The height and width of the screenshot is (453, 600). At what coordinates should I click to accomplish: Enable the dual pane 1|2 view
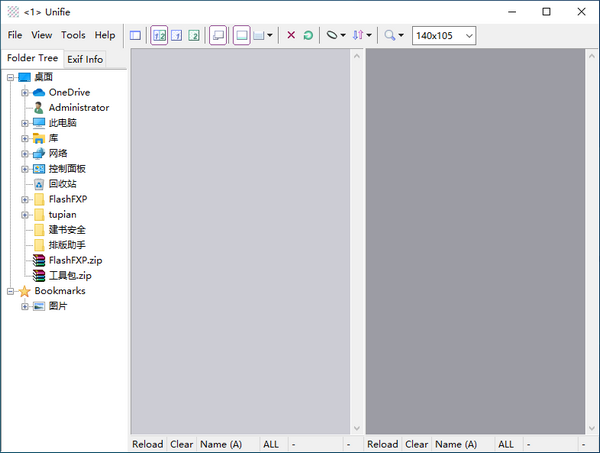(159, 36)
